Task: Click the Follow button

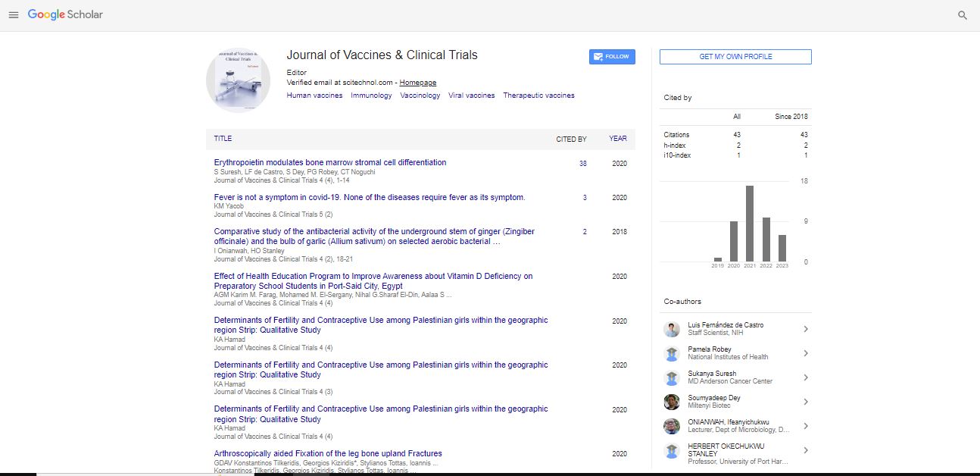Action: coord(612,57)
